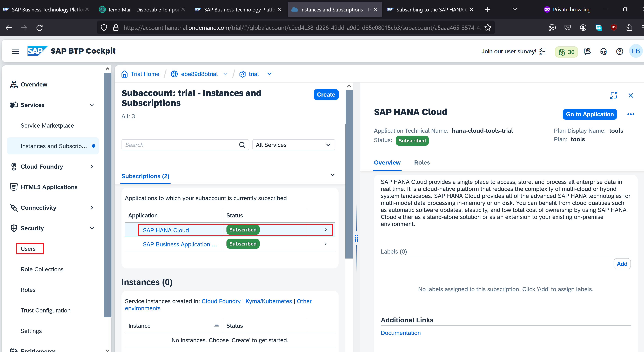The image size is (644, 352).
Task: Click the help question mark icon
Action: [x=620, y=51]
